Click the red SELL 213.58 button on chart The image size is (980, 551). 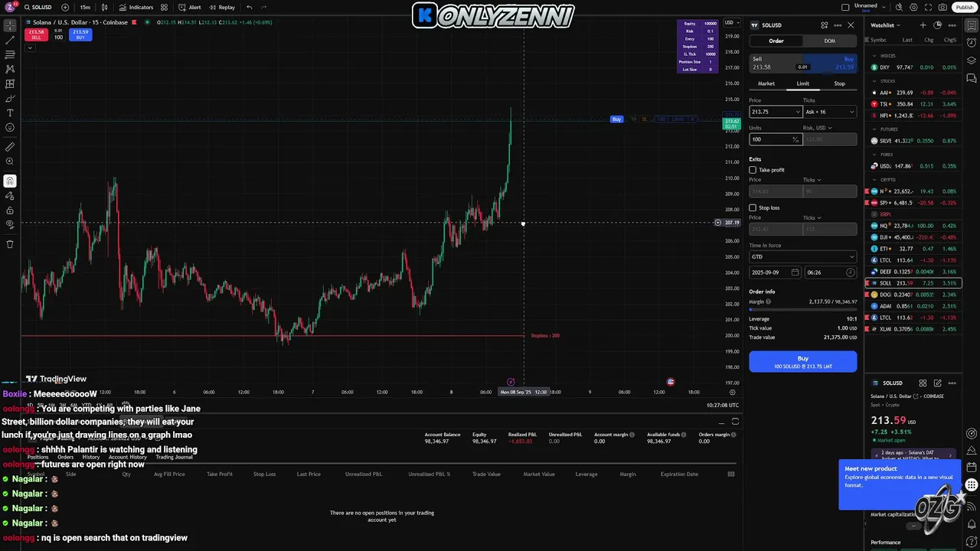pos(36,34)
